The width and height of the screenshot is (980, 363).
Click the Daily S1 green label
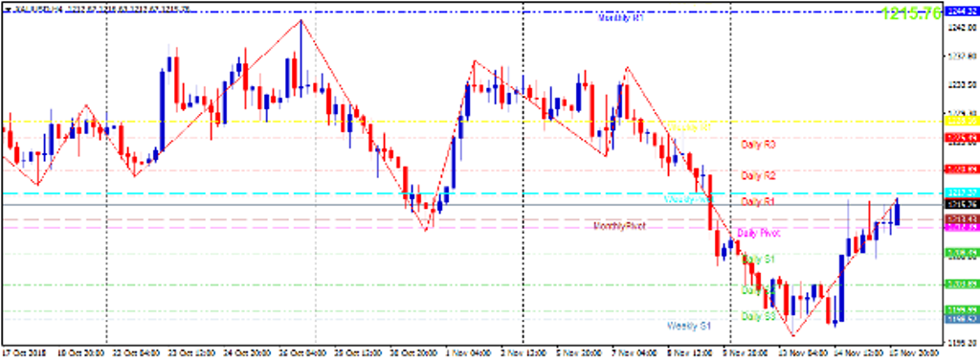point(758,259)
